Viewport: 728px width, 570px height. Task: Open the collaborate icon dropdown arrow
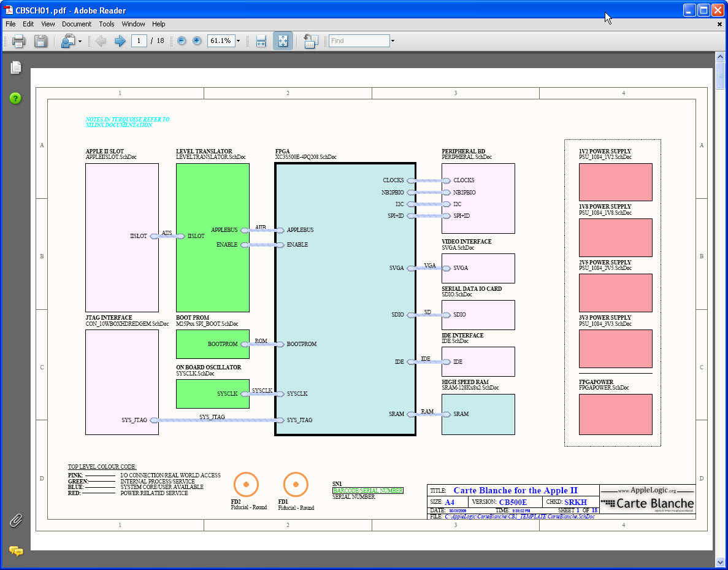(80, 41)
